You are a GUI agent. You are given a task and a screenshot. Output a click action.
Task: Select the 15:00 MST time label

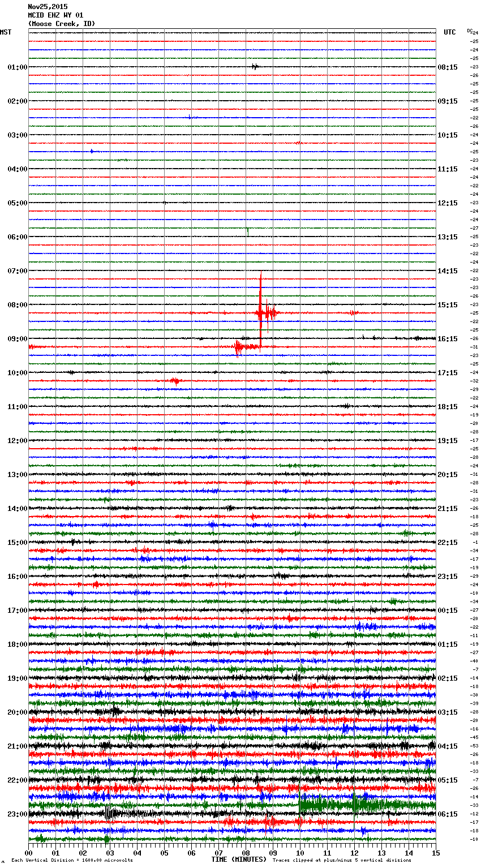(x=18, y=543)
